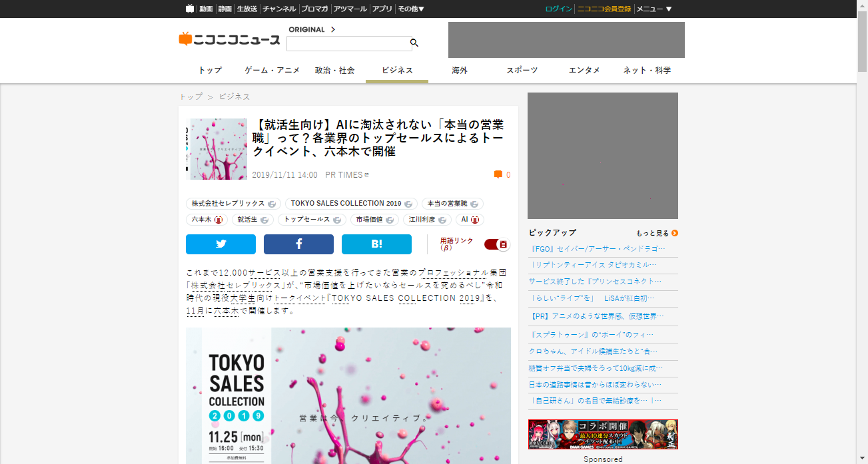Click the TOKYO SALES COLLECTION 2019 article image
Image resolution: width=868 pixels, height=464 pixels.
[348, 395]
